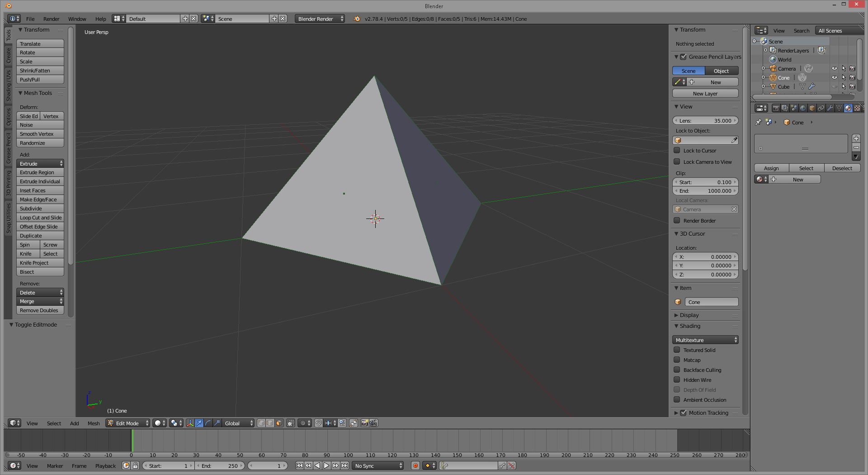This screenshot has width=868, height=475.
Task: Expand the Display panel
Action: click(689, 315)
